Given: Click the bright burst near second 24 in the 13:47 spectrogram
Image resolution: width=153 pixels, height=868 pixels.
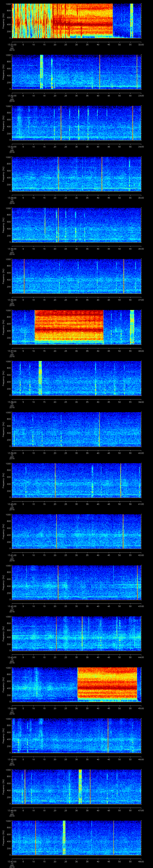Looking at the screenshot, I should coord(64,837).
